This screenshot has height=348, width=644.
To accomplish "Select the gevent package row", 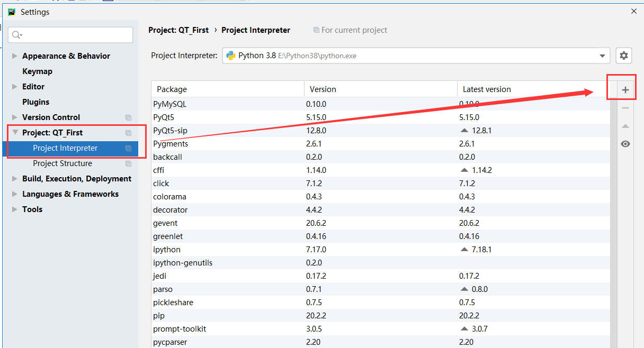I will pos(380,223).
